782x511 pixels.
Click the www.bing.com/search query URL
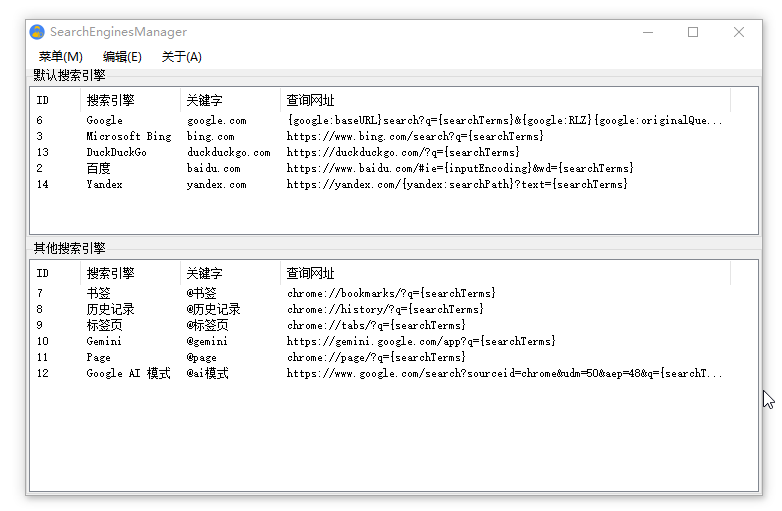(415, 136)
